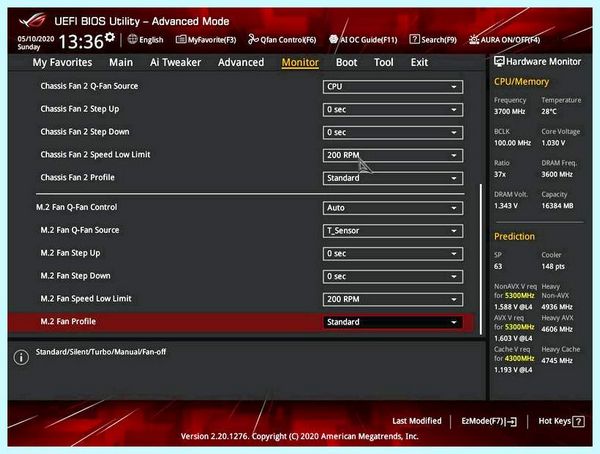Open the Boot tab
This screenshot has width=600, height=454.
tap(347, 62)
